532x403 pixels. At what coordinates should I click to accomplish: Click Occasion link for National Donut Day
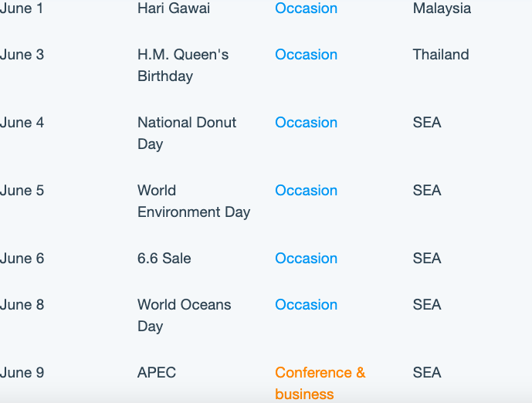pyautogui.click(x=306, y=123)
